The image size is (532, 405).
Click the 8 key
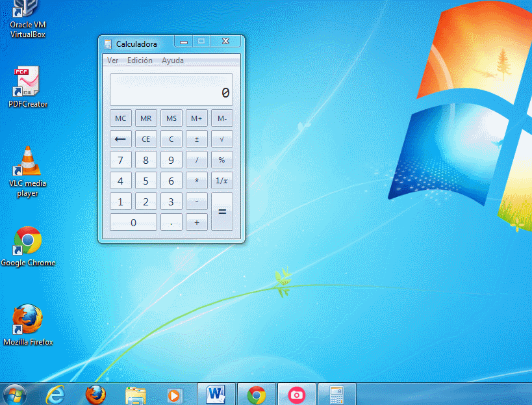coord(146,160)
